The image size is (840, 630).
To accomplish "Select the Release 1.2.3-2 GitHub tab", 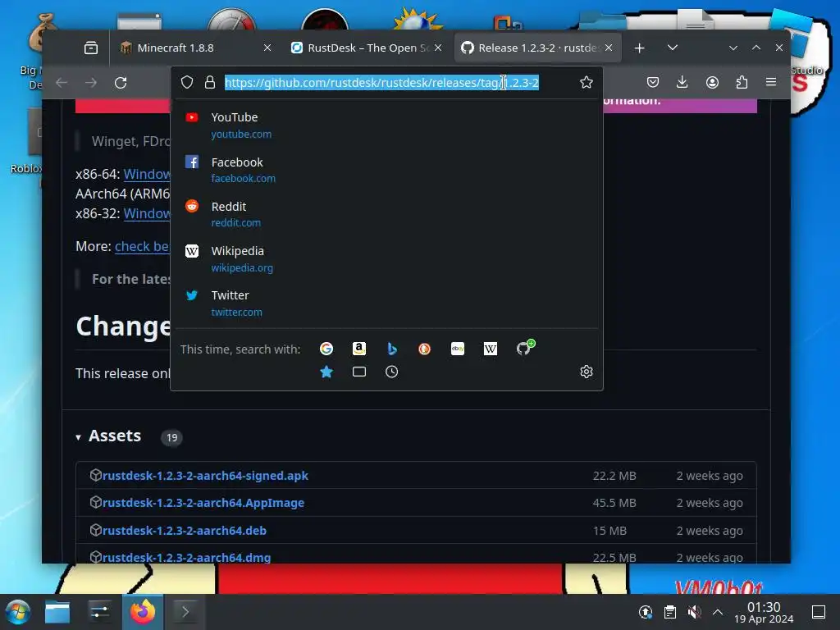I will click(x=537, y=48).
